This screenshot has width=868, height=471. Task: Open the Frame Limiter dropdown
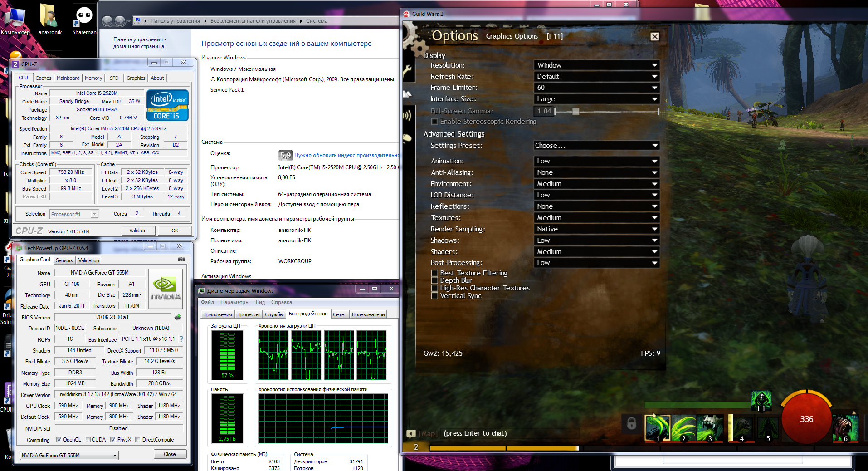(597, 88)
